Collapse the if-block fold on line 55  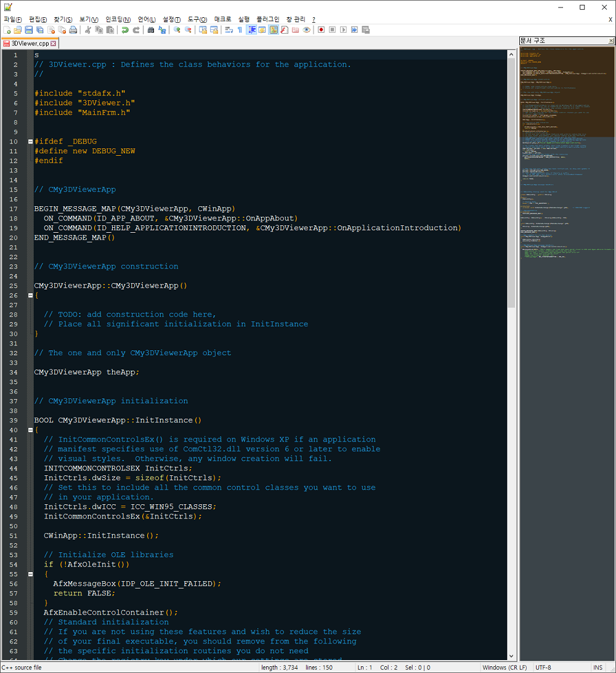pyautogui.click(x=30, y=574)
